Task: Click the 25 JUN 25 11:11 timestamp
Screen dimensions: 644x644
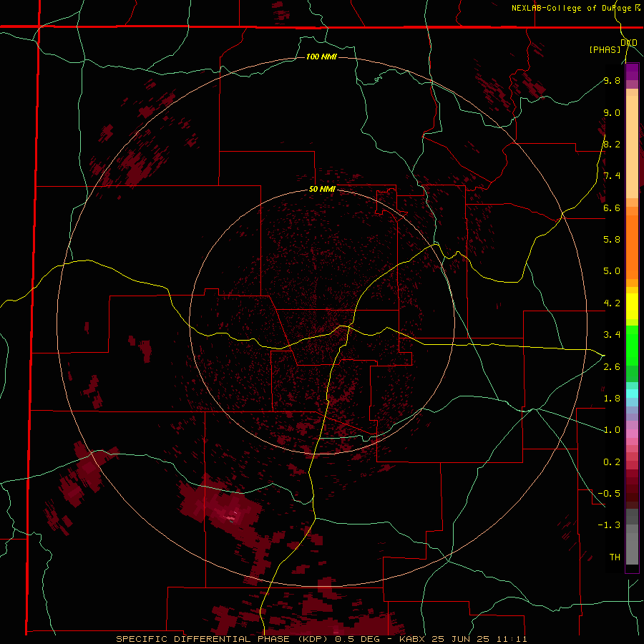Action: coord(479,639)
